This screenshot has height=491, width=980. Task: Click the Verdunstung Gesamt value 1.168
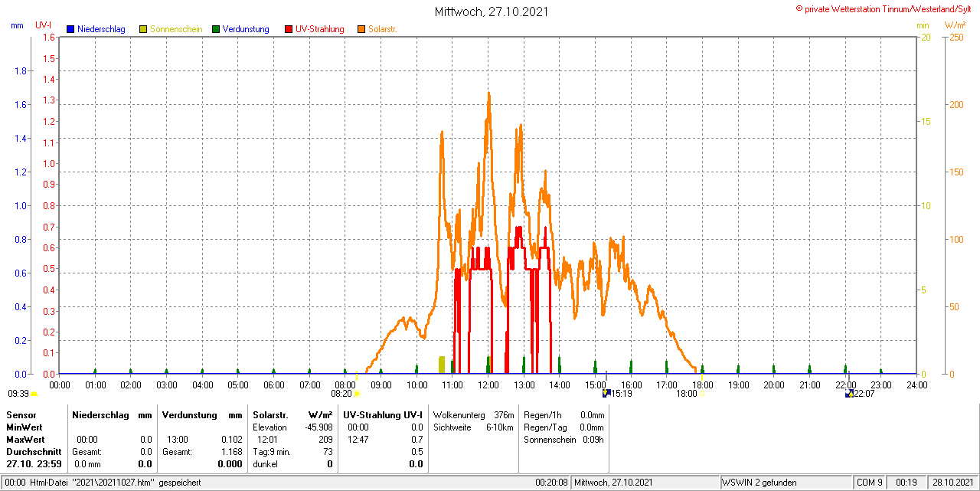pyautogui.click(x=231, y=452)
